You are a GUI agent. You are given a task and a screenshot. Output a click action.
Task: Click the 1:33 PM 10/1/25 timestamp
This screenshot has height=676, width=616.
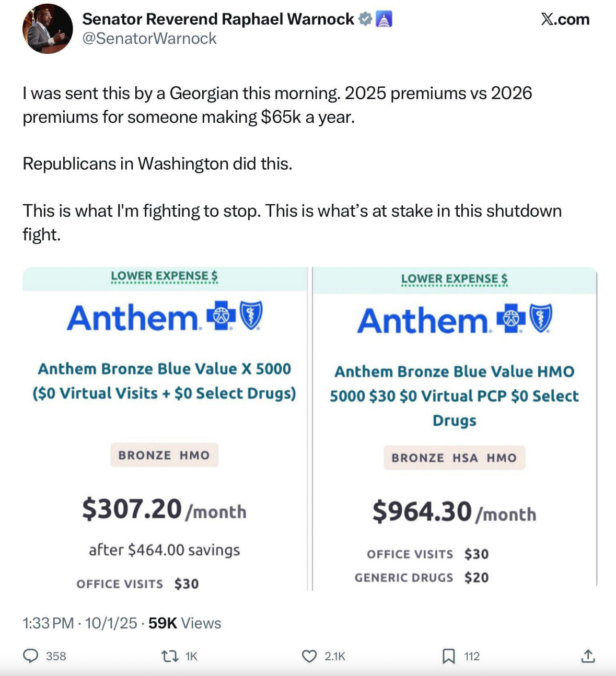79,623
